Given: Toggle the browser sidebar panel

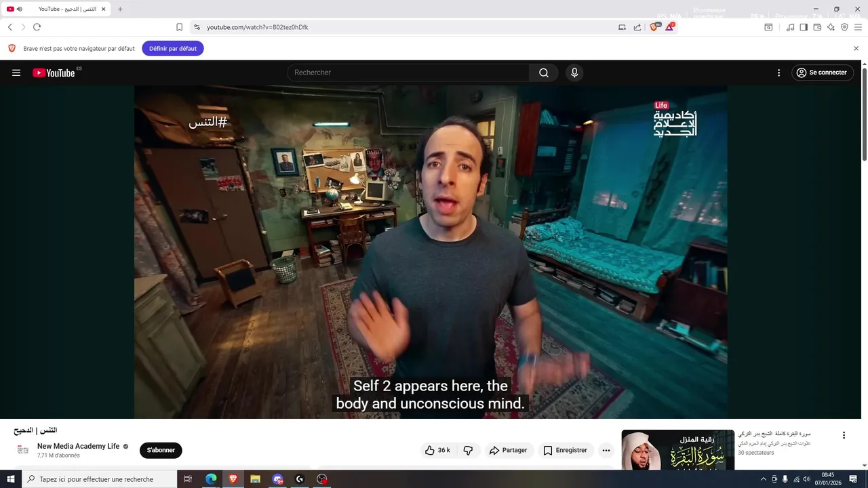Looking at the screenshot, I should [x=804, y=27].
